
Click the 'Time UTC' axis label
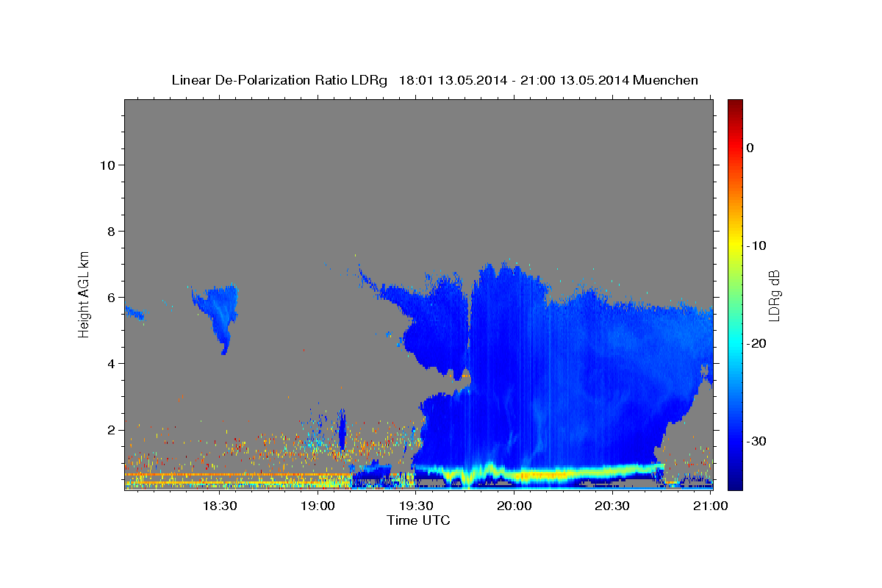[418, 520]
